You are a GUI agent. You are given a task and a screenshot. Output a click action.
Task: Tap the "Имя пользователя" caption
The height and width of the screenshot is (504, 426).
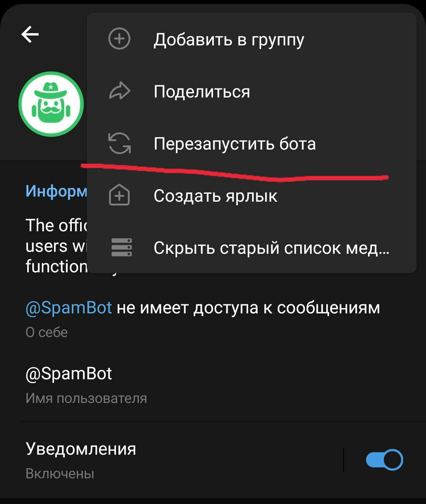pyautogui.click(x=86, y=398)
